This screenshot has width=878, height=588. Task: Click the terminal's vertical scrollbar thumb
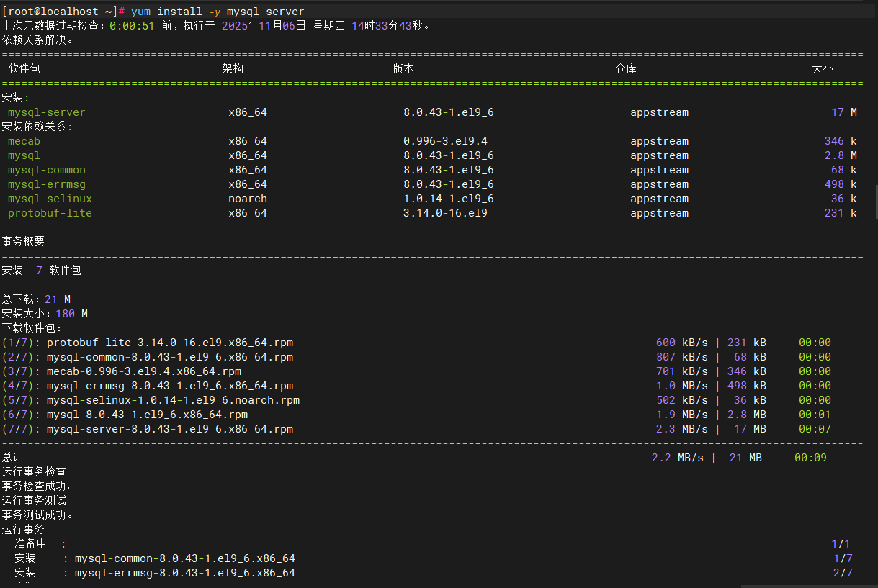tap(876, 202)
